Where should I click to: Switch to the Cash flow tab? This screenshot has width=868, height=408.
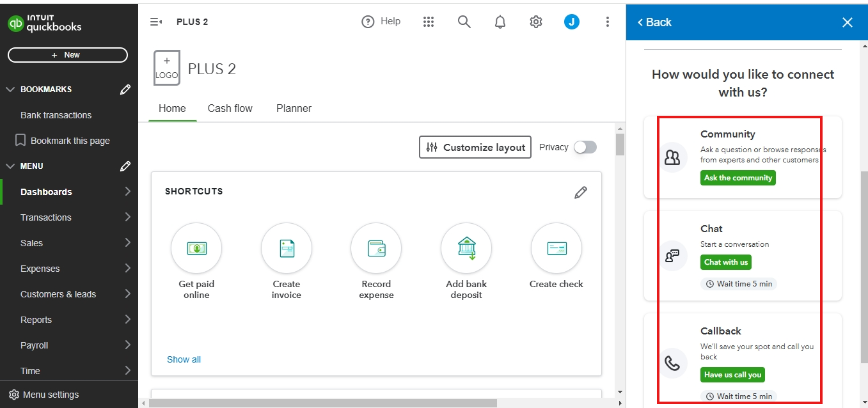[x=230, y=108]
